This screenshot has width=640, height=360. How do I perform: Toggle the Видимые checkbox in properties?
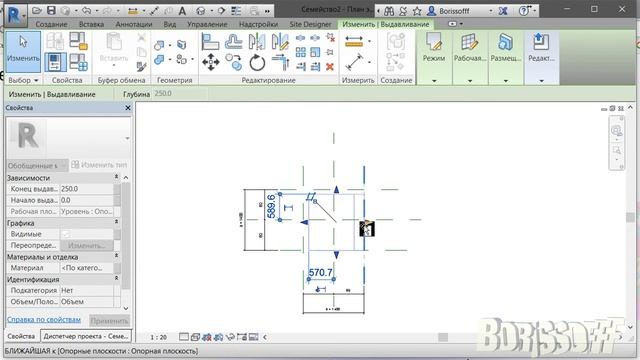tap(66, 234)
